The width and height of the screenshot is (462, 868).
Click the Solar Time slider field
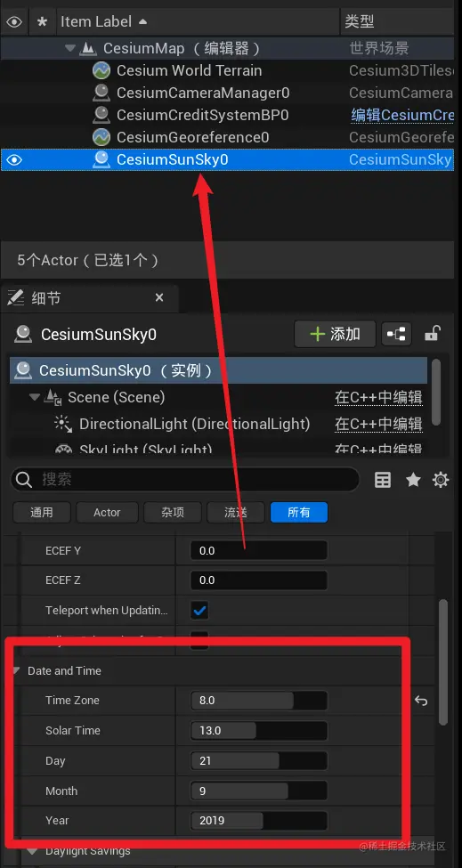pyautogui.click(x=259, y=731)
